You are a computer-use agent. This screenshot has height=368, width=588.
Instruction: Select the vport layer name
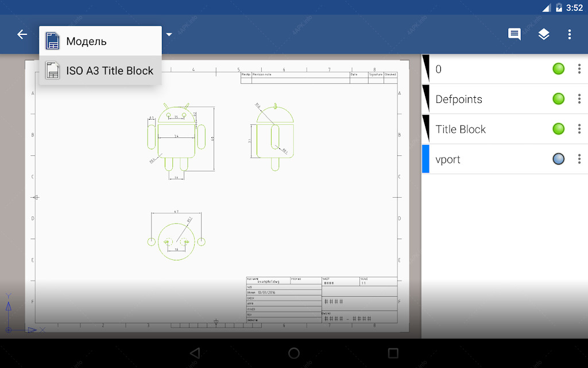tap(448, 160)
